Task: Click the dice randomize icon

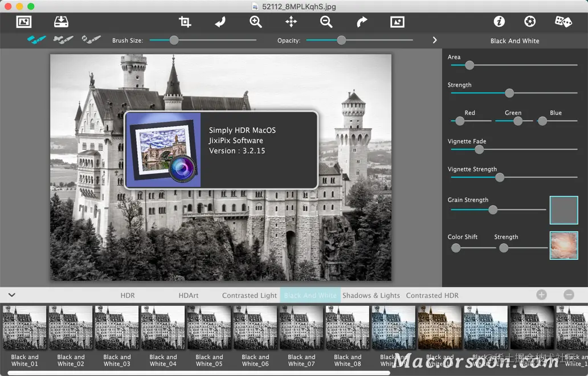Action: pyautogui.click(x=563, y=22)
